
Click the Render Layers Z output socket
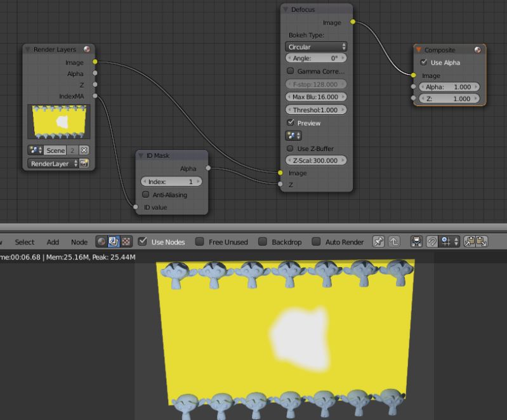tap(95, 84)
